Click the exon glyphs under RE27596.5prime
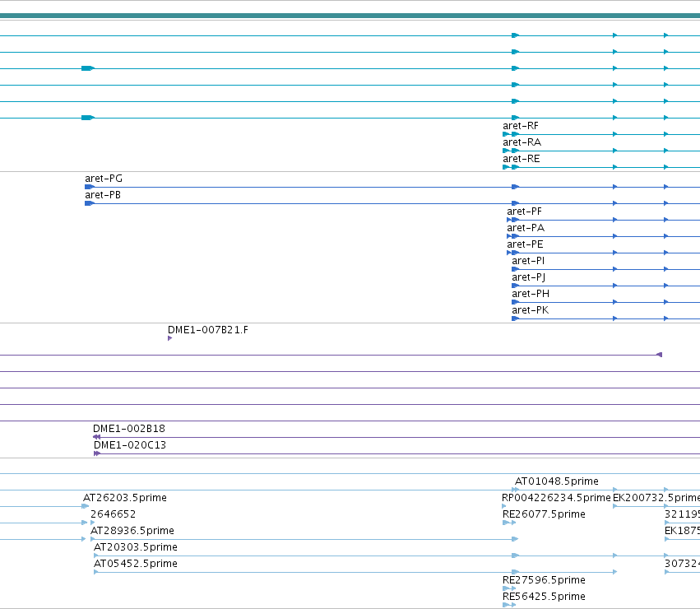 click(509, 588)
